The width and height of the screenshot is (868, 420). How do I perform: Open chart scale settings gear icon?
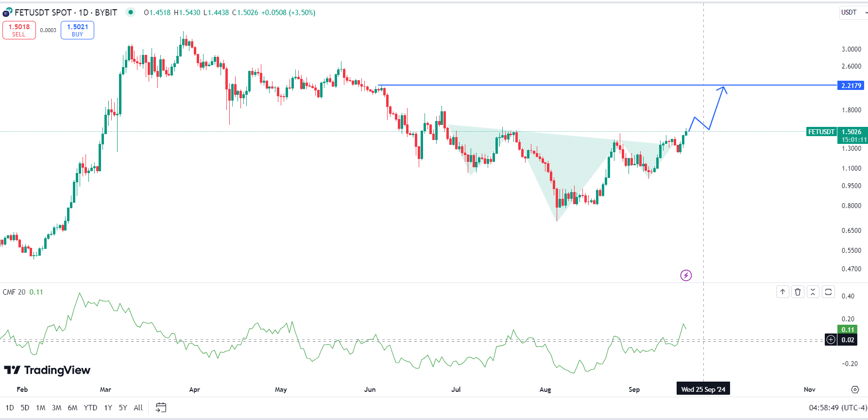(x=855, y=389)
